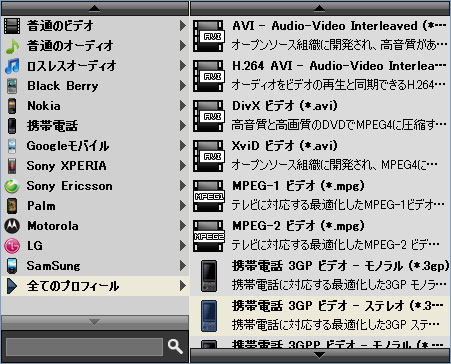Click the blue note icon for ロスレスオーディオ
This screenshot has height=364, width=451.
tap(12, 66)
